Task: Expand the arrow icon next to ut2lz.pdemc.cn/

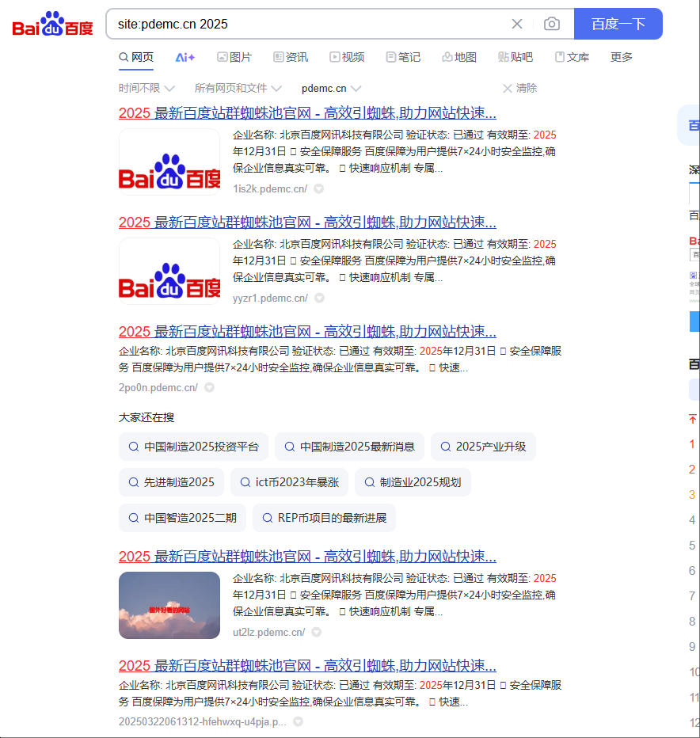Action: click(x=316, y=632)
